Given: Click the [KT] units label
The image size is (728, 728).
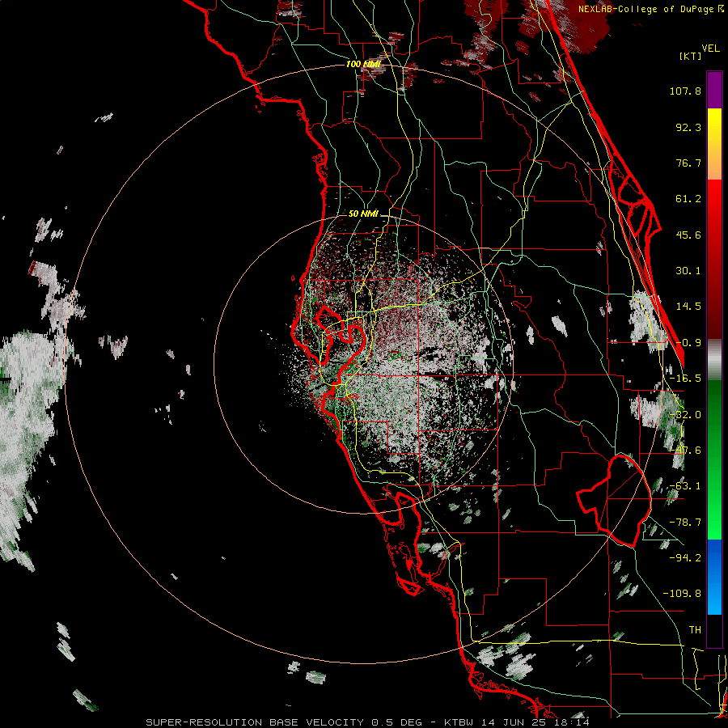Looking at the screenshot, I should point(691,56).
